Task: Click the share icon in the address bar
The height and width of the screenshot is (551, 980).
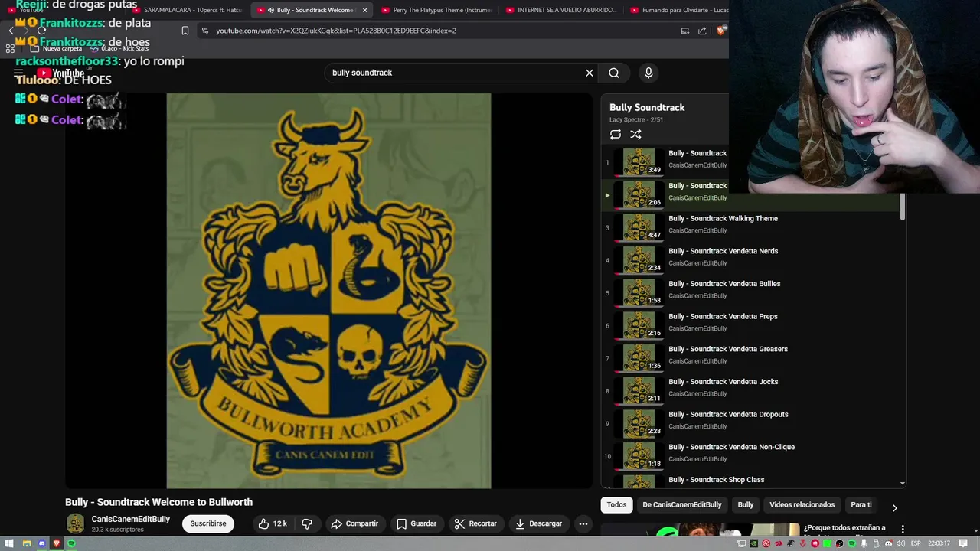Action: point(702,31)
